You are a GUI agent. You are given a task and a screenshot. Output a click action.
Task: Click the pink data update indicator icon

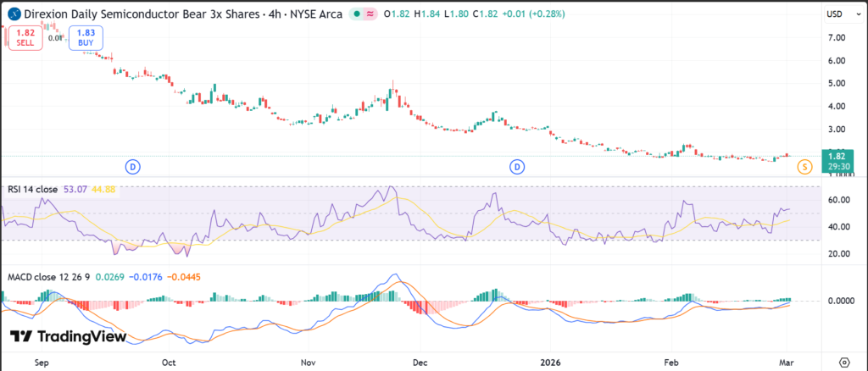click(370, 14)
